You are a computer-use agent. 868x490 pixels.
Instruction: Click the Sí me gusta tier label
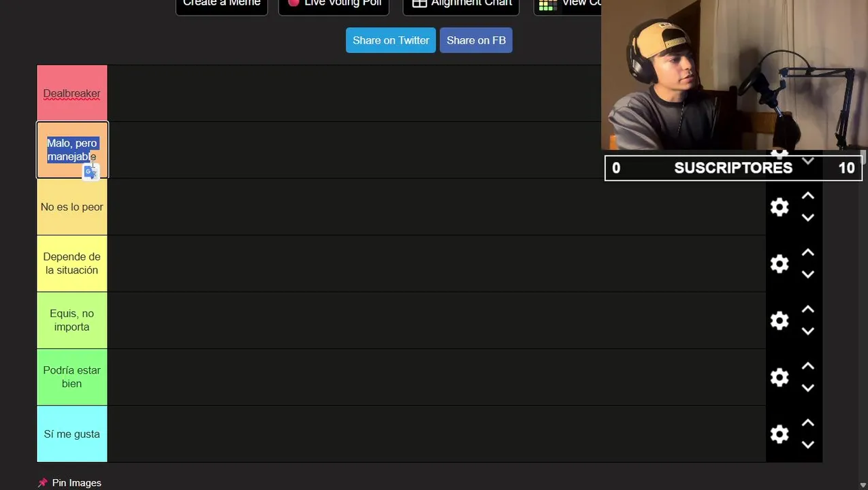(71, 434)
